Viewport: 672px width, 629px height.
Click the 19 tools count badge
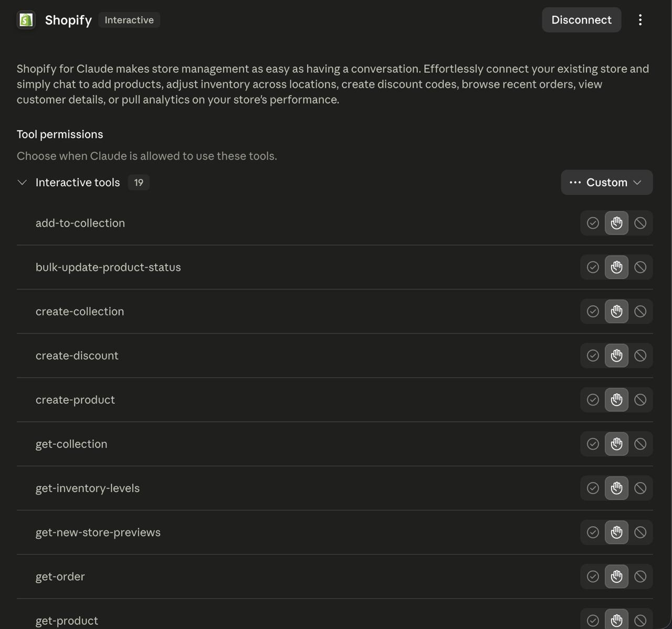139,183
